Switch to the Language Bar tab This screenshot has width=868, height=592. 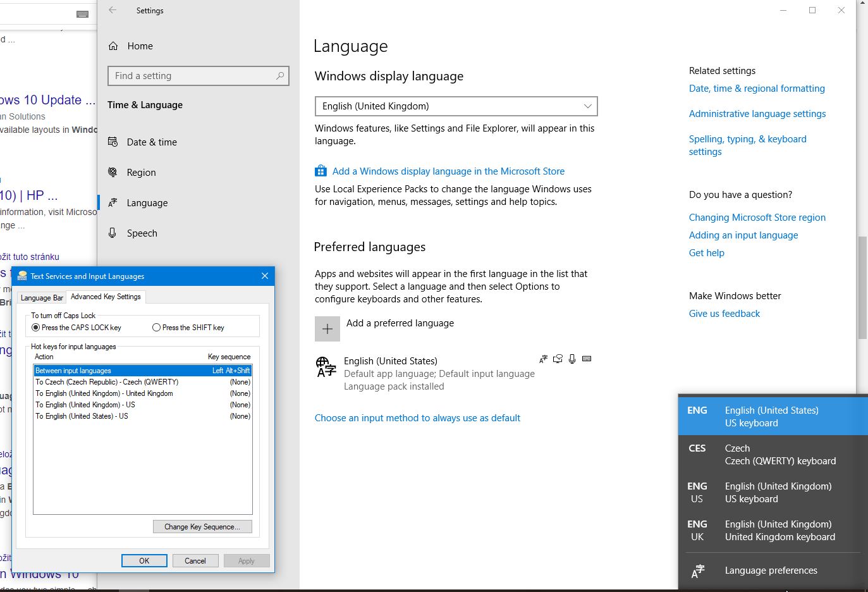(x=42, y=298)
